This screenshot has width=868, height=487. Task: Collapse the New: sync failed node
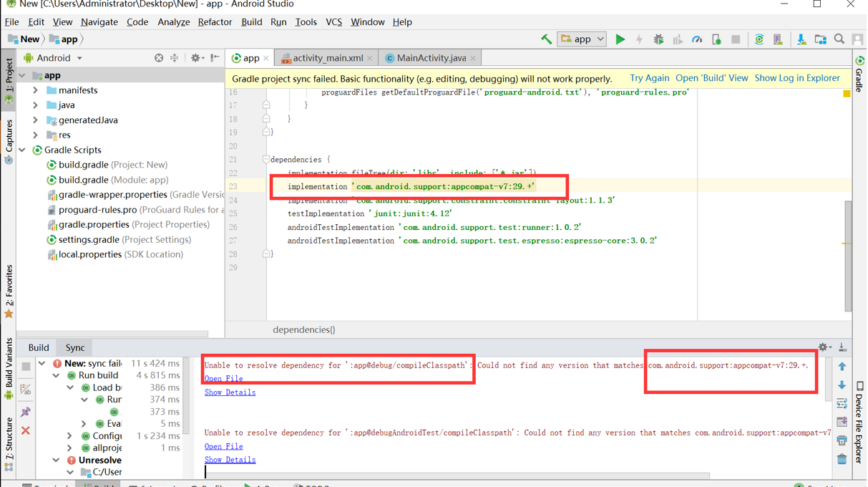pos(42,363)
